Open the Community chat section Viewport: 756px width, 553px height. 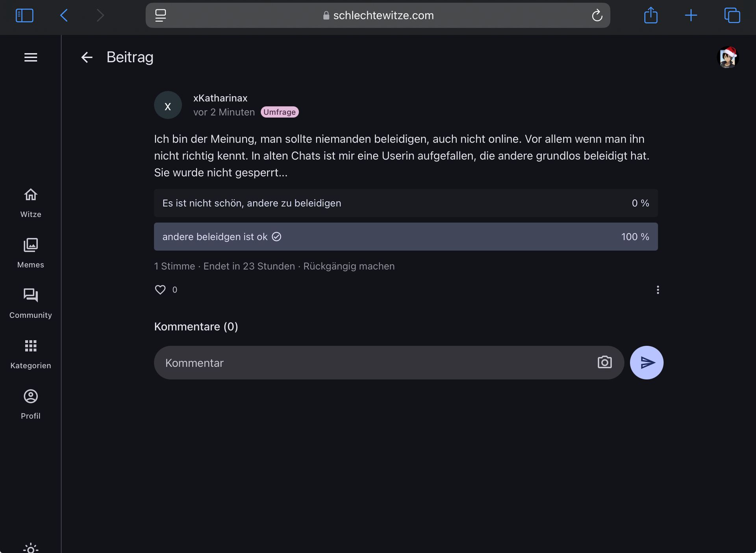(31, 303)
